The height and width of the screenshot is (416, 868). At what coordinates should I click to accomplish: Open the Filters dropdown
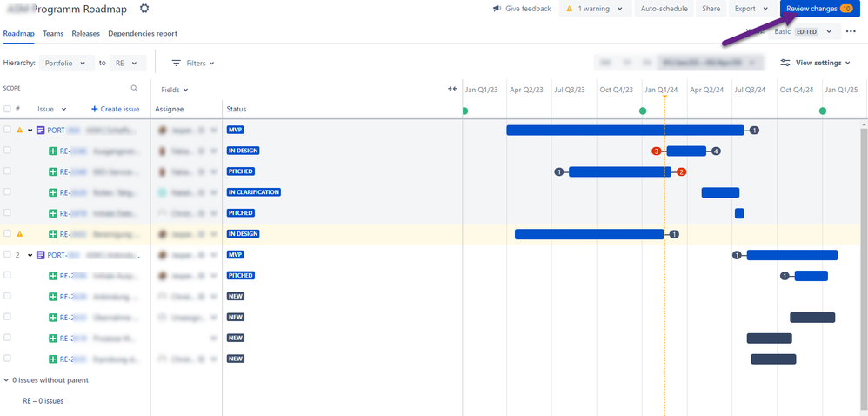(x=193, y=64)
